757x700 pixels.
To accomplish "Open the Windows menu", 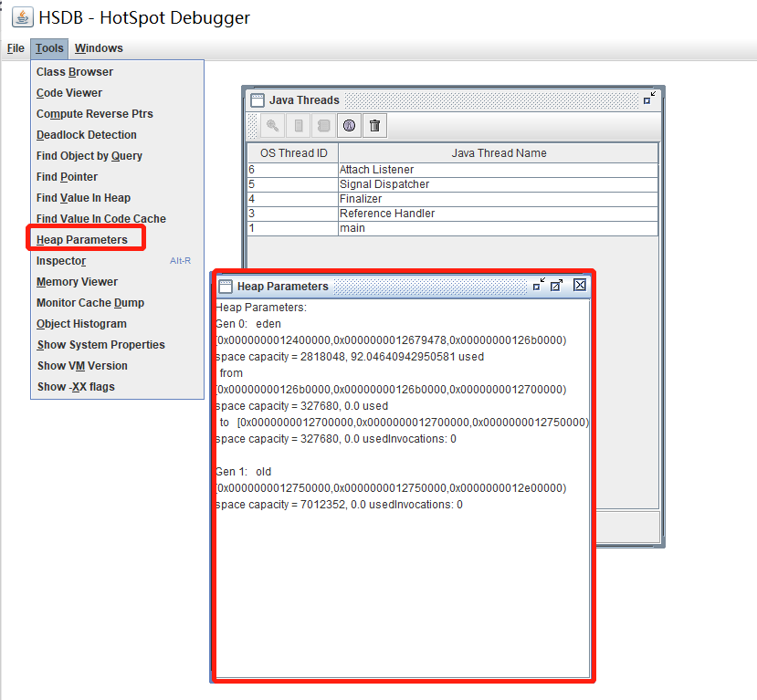I will pos(99,48).
